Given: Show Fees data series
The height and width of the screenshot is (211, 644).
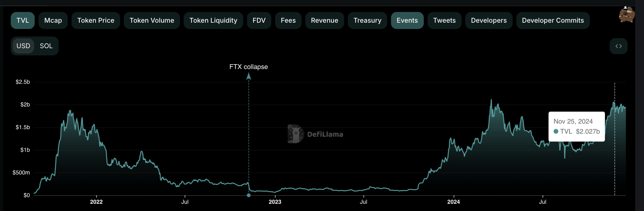Looking at the screenshot, I should coord(288,20).
